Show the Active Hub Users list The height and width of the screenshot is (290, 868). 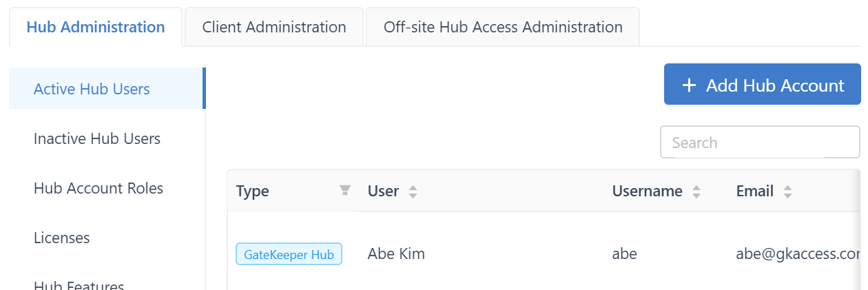[92, 89]
